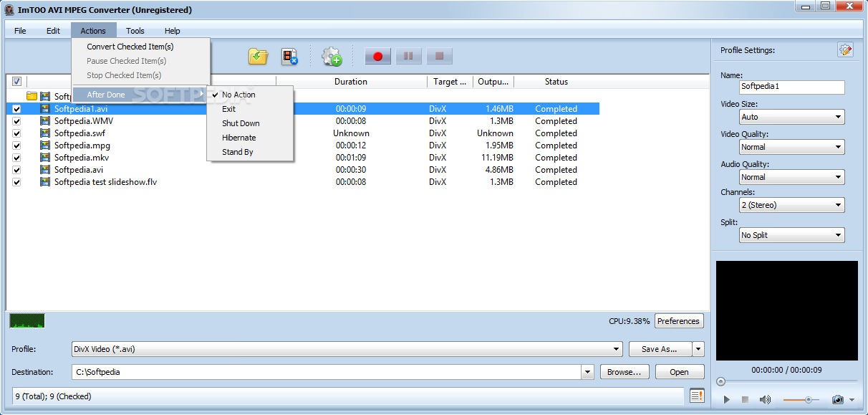The width and height of the screenshot is (868, 415).
Task: Uncheck the Softpedia.avi checkbox
Action: coord(16,170)
